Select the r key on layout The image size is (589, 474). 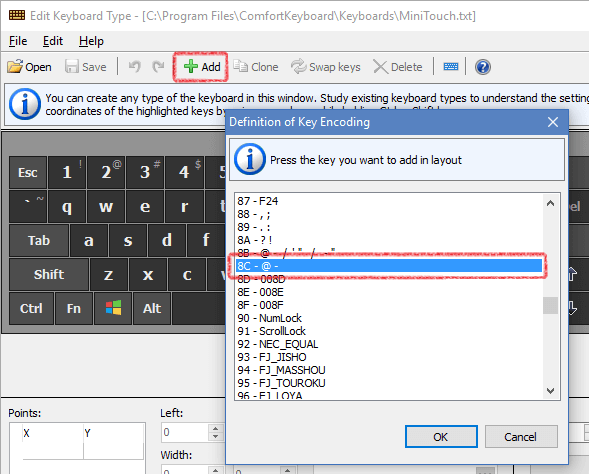click(x=184, y=207)
